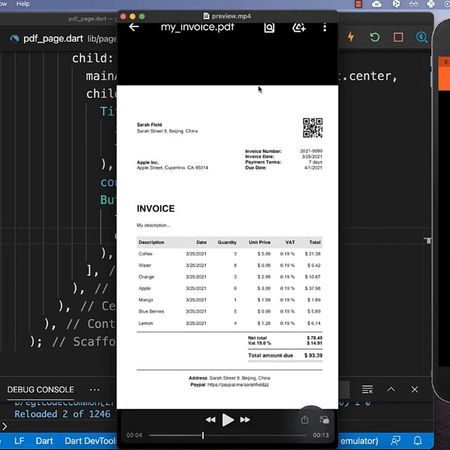The width and height of the screenshot is (450, 450).
Task: Click the Total amount due label
Action: (270, 355)
